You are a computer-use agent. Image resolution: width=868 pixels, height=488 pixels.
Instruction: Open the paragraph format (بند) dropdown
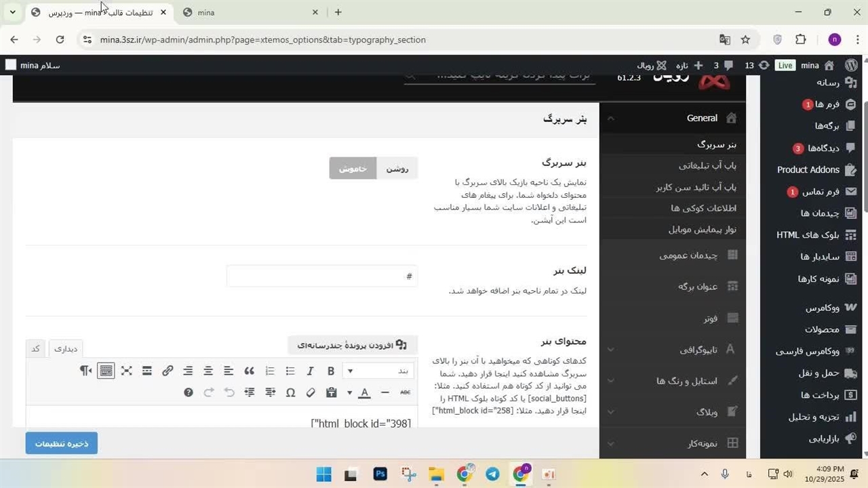pos(377,371)
